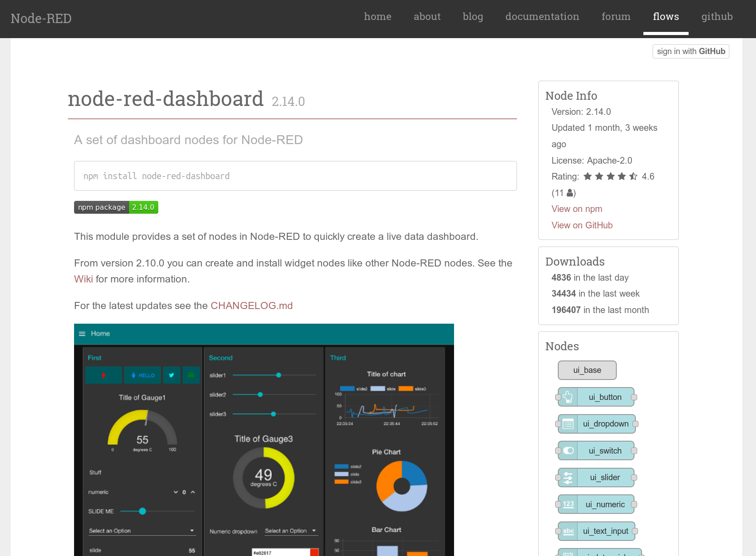Viewport: 756px width, 556px height.
Task: Go to the documentation menu item
Action: (x=542, y=17)
